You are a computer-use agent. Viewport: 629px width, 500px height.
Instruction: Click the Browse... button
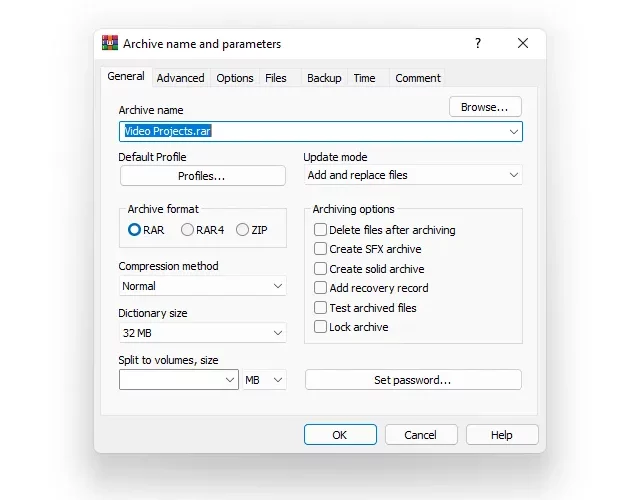[x=485, y=107]
